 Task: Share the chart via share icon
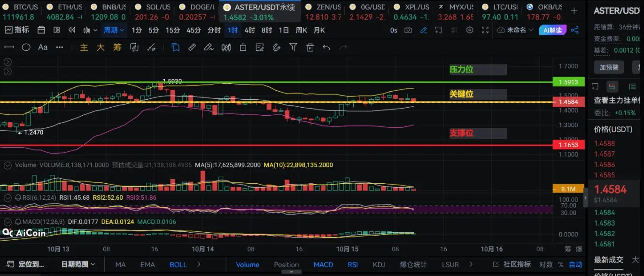(574, 30)
